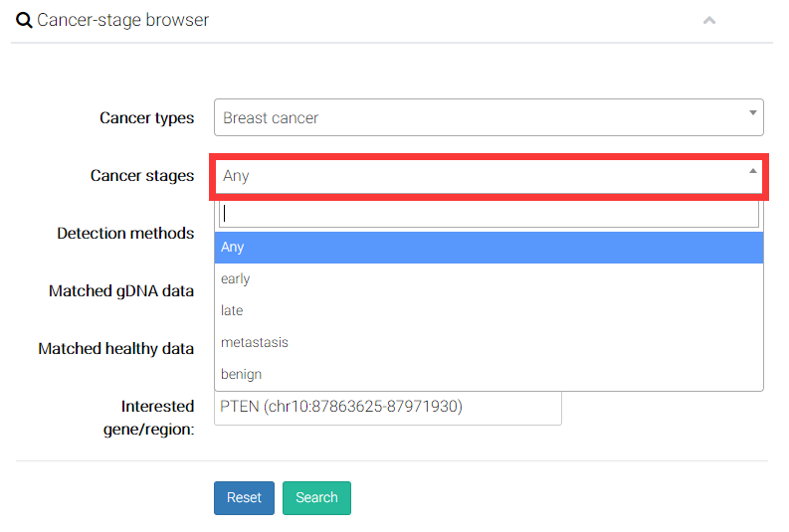This screenshot has width=789, height=532.
Task: Pick the "late" cancer stage option
Action: coord(489,311)
